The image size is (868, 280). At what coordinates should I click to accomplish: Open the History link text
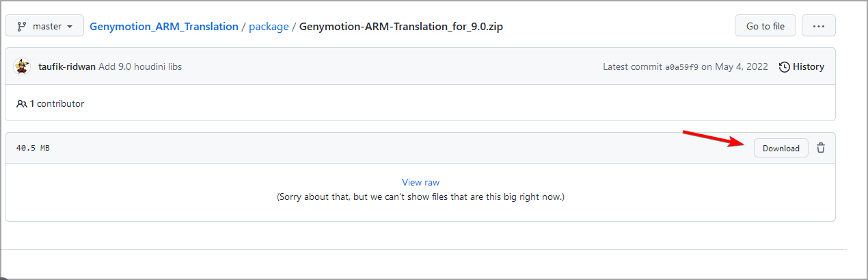tap(809, 66)
